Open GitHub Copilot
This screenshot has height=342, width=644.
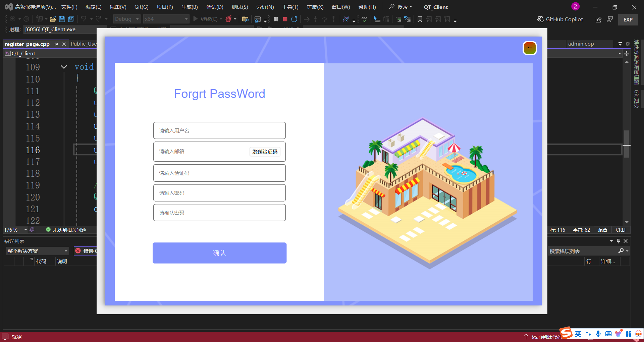pos(560,19)
